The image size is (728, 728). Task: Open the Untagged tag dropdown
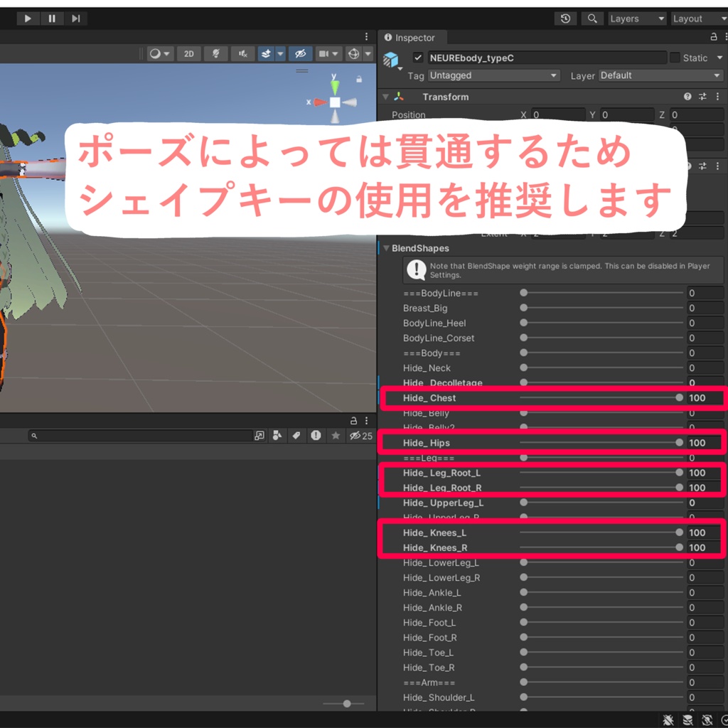tap(493, 75)
